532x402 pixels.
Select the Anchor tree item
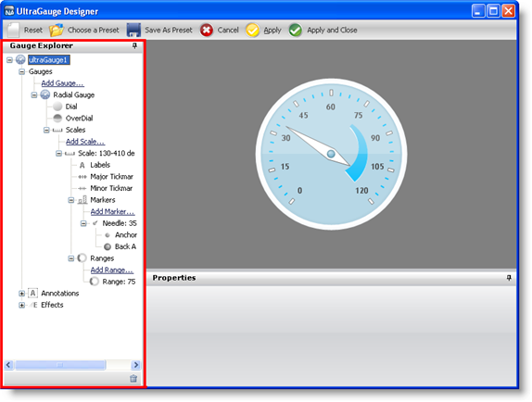pyautogui.click(x=126, y=235)
